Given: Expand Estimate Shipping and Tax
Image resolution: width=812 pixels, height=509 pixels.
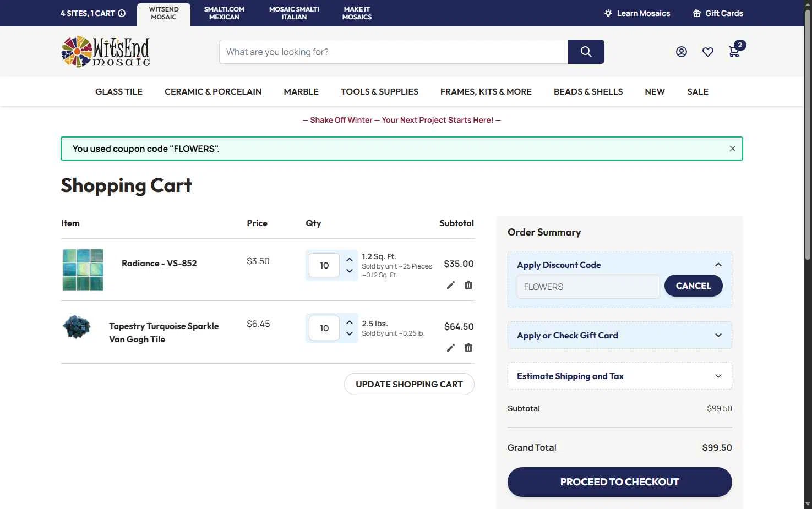Looking at the screenshot, I should (620, 376).
